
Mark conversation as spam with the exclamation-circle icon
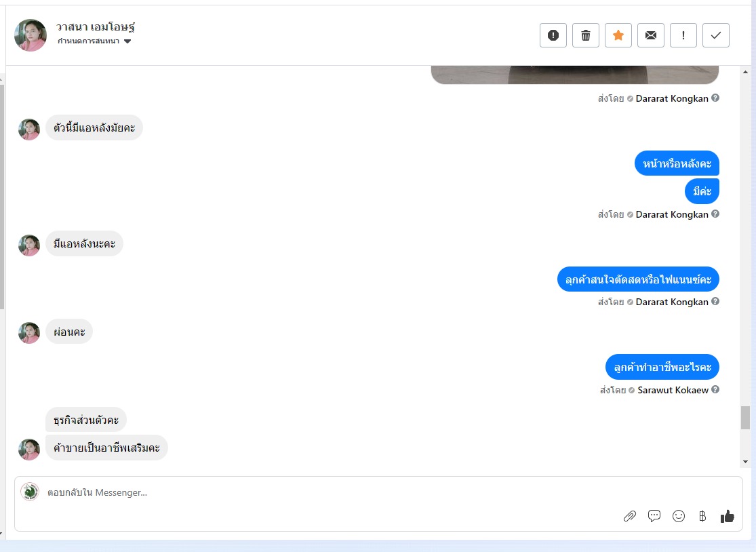coord(553,35)
